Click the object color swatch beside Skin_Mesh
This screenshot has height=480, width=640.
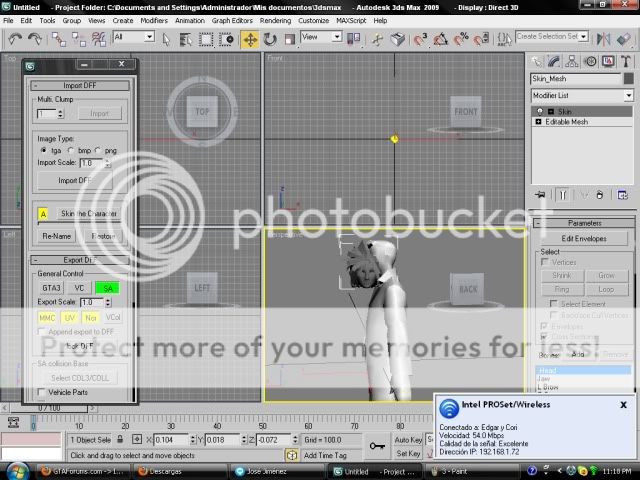[630, 78]
